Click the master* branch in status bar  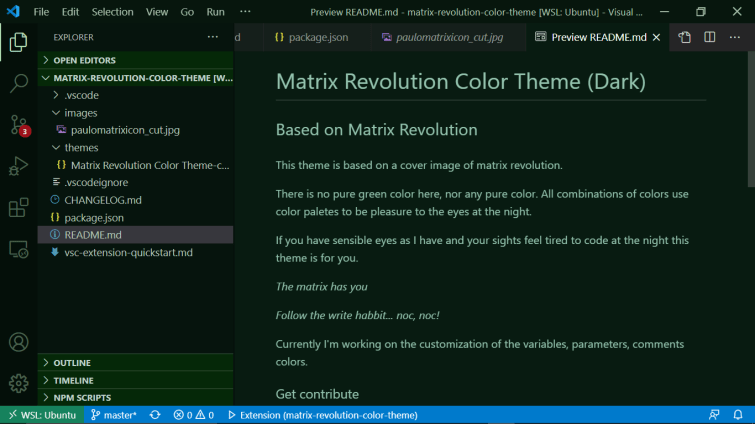pyautogui.click(x=114, y=415)
